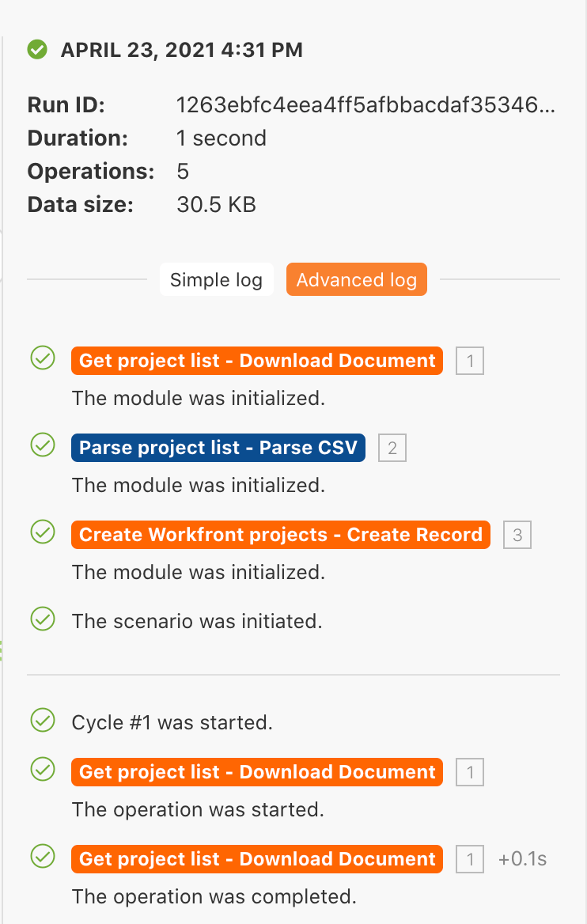Viewport: 587px width, 924px height.
Task: Click the number 1 box next to +0.1s
Action: [470, 861]
